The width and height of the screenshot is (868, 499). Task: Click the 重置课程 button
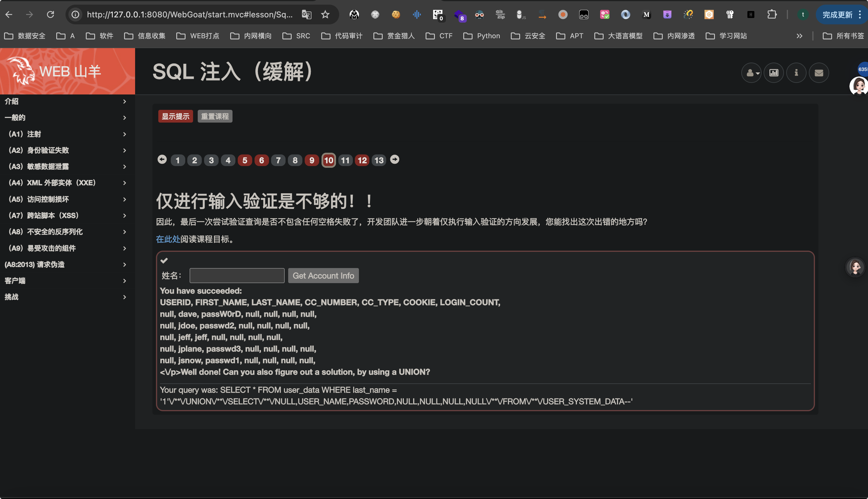tap(215, 116)
